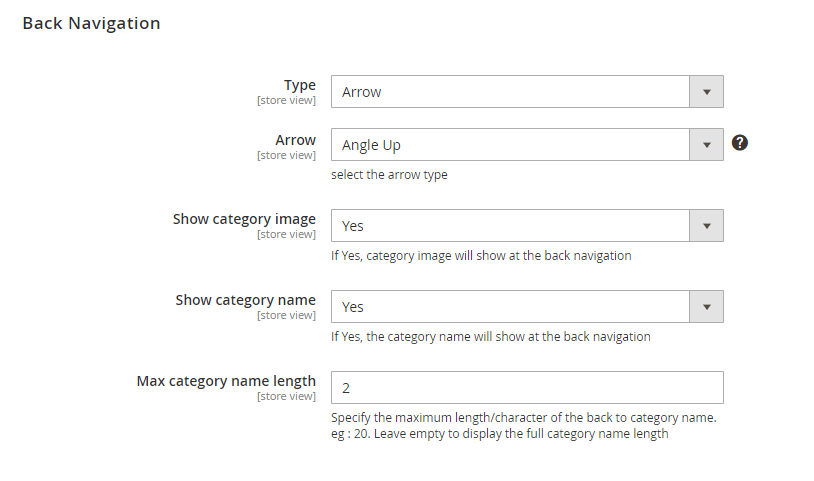Click the question mark help icon
Viewport: 814px width, 481px height.
(740, 143)
